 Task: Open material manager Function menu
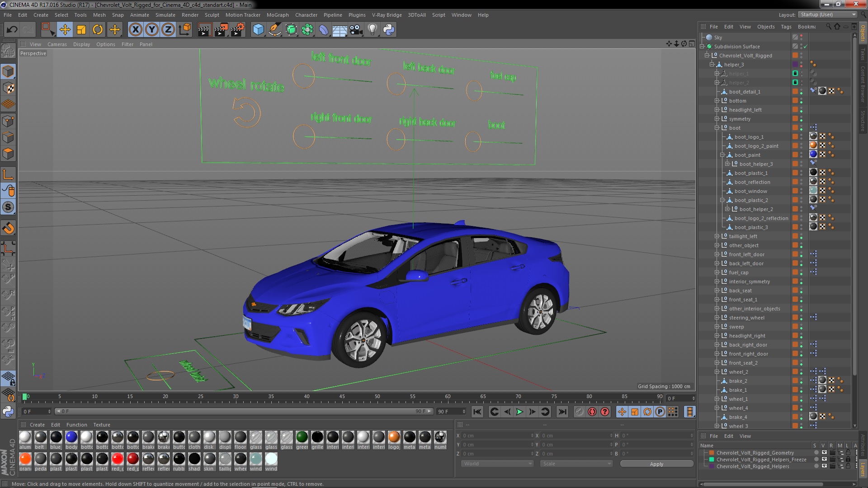(x=76, y=425)
